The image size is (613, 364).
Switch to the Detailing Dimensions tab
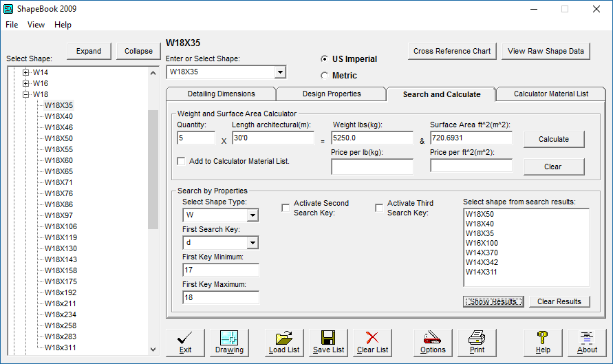point(222,94)
